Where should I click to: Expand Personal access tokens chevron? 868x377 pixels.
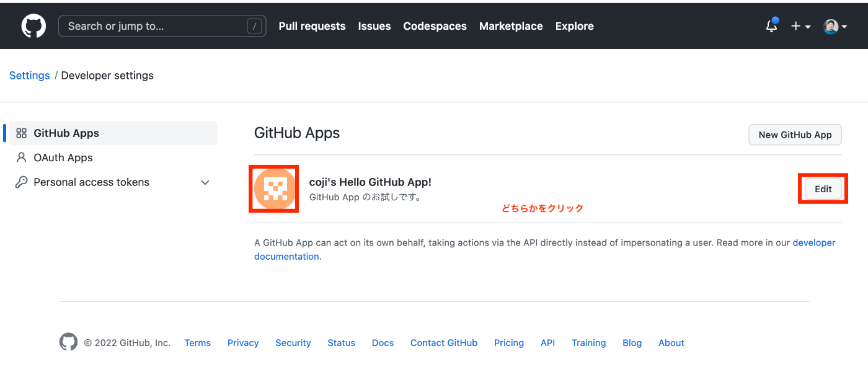tap(205, 182)
